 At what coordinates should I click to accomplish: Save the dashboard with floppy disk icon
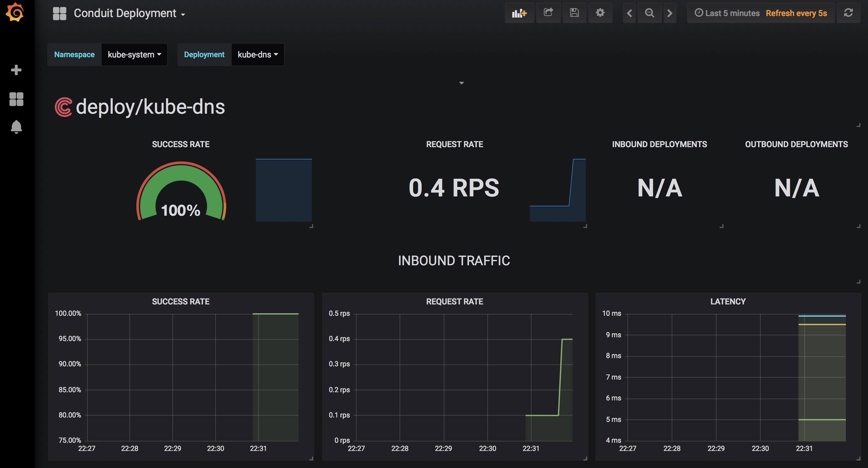click(574, 13)
